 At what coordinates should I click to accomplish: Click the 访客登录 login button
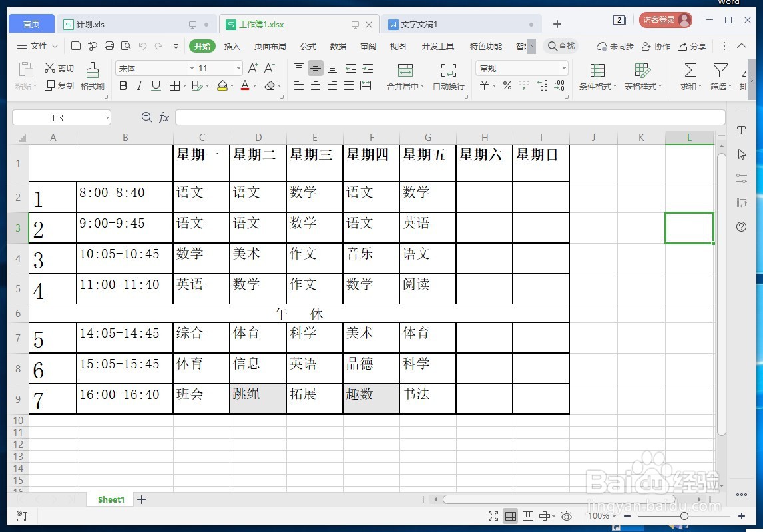point(664,20)
